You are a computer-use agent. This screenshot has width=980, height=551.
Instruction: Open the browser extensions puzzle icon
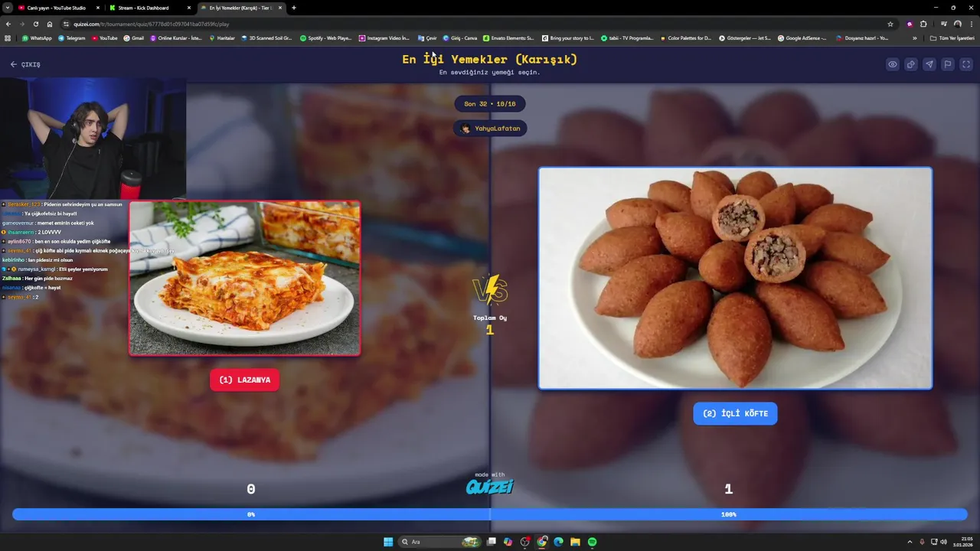click(x=923, y=24)
